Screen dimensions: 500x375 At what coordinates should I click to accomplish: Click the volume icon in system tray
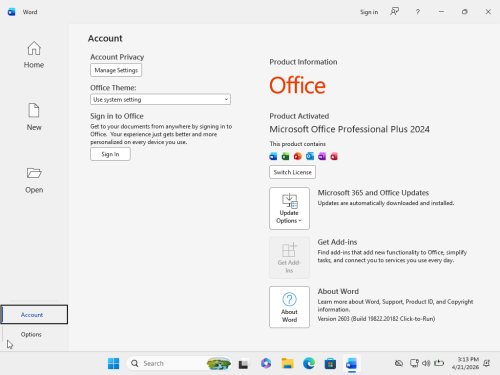[426, 363]
